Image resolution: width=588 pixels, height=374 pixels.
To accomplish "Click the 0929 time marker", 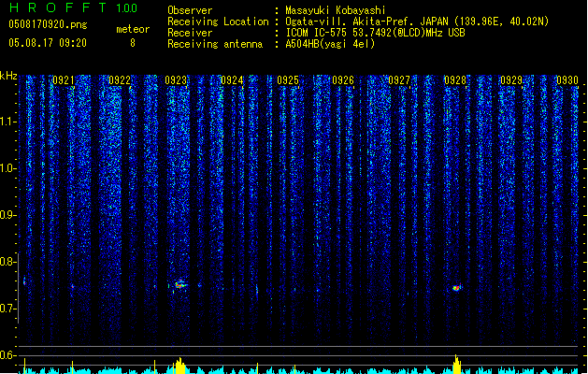I will tap(511, 80).
